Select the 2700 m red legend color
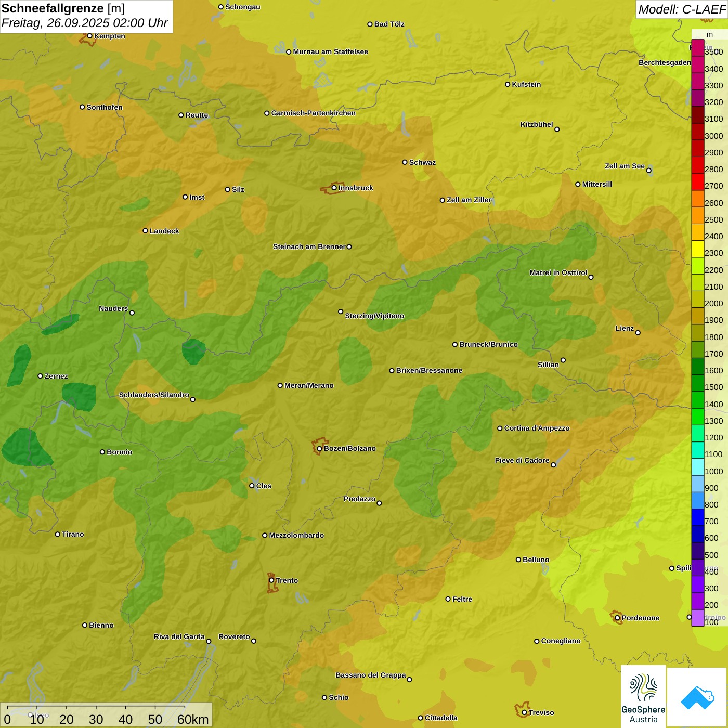Image resolution: width=728 pixels, height=728 pixels. point(698,182)
